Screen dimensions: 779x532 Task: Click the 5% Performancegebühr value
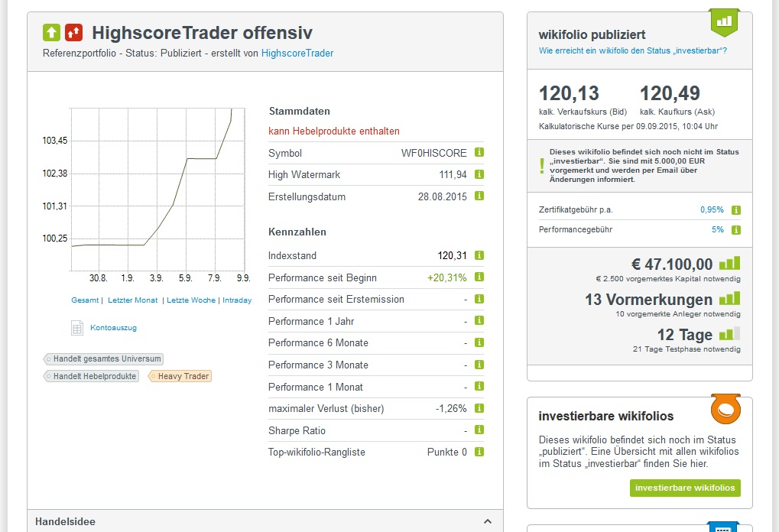(x=717, y=229)
